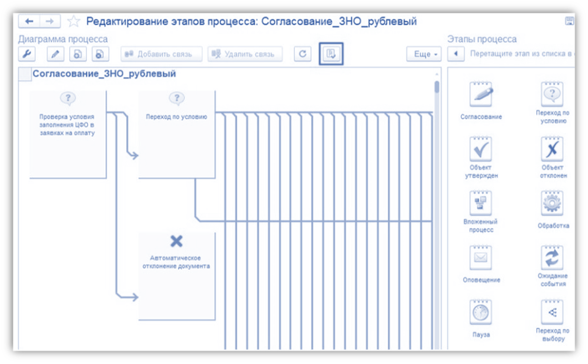Viewport: 588px width, 364px height.
Task: Click the save diskette icon beside the title
Action: click(569, 21)
